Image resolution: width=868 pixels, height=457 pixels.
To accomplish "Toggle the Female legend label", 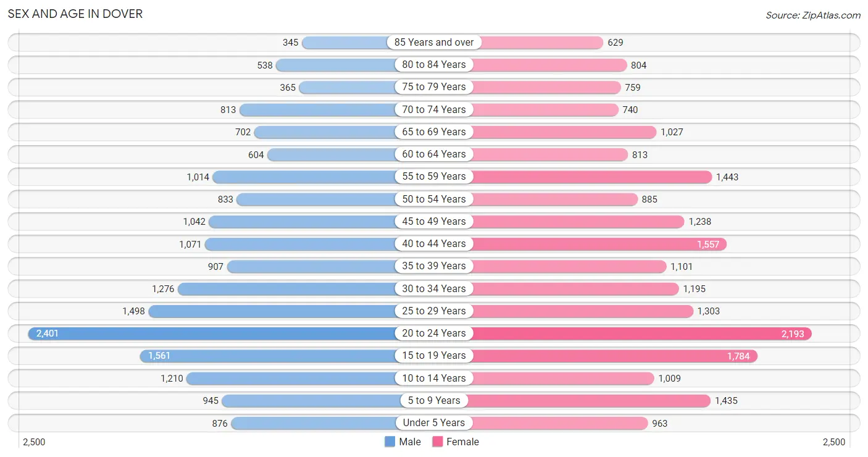I will click(463, 442).
